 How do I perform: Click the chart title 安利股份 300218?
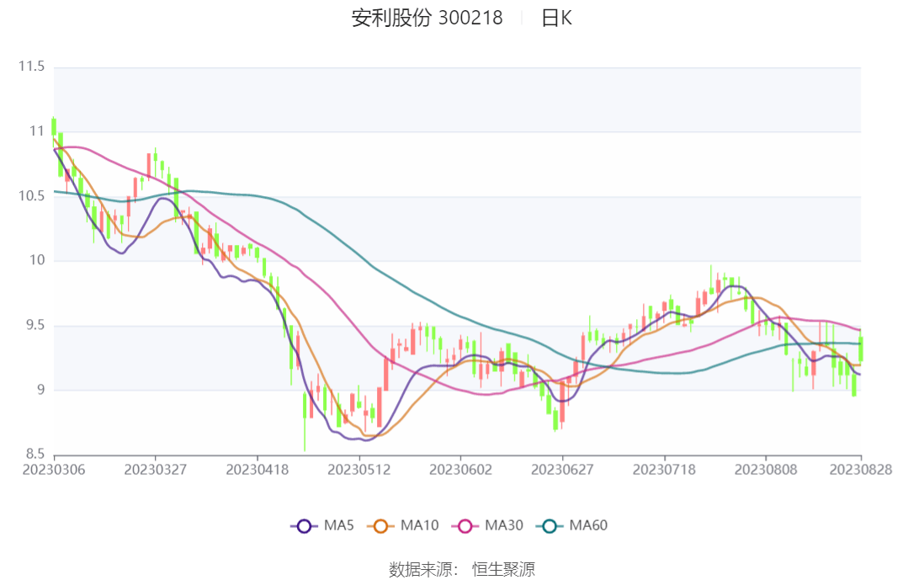click(427, 18)
